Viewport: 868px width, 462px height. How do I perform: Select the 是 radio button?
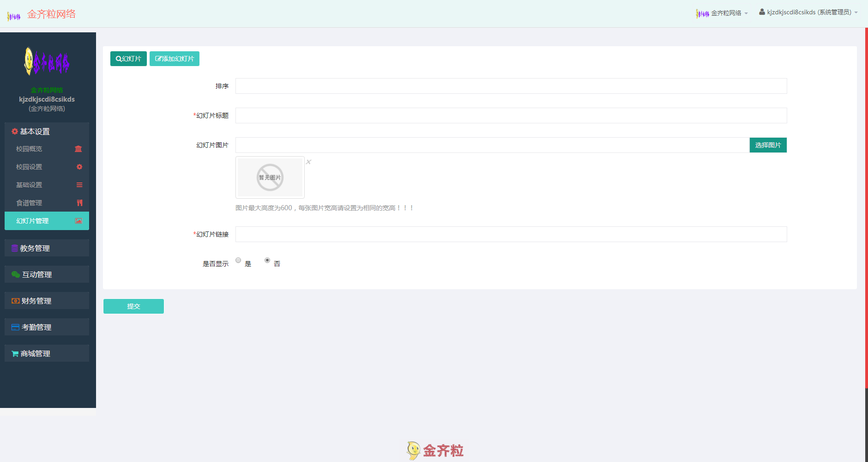pyautogui.click(x=238, y=260)
